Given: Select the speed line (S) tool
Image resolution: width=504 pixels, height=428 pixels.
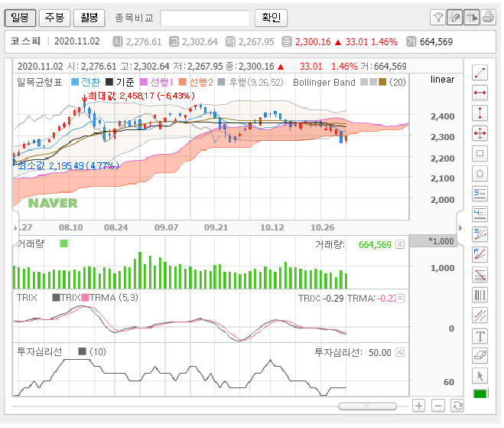Looking at the screenshot, I should (480, 234).
